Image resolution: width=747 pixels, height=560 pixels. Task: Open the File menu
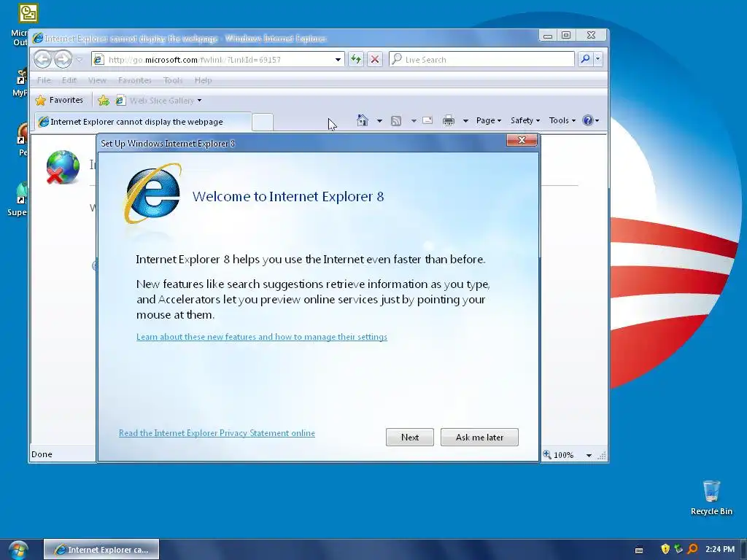[44, 80]
